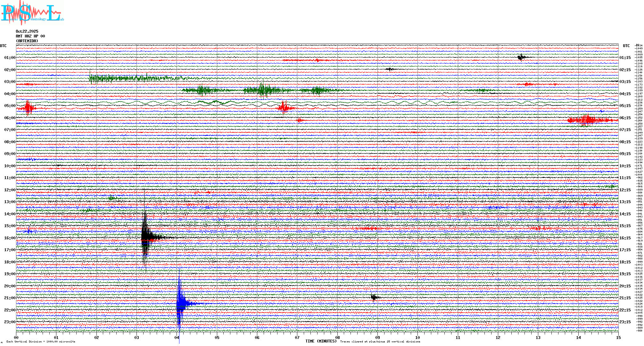Click the 08:15 label on right axis

tap(625, 142)
